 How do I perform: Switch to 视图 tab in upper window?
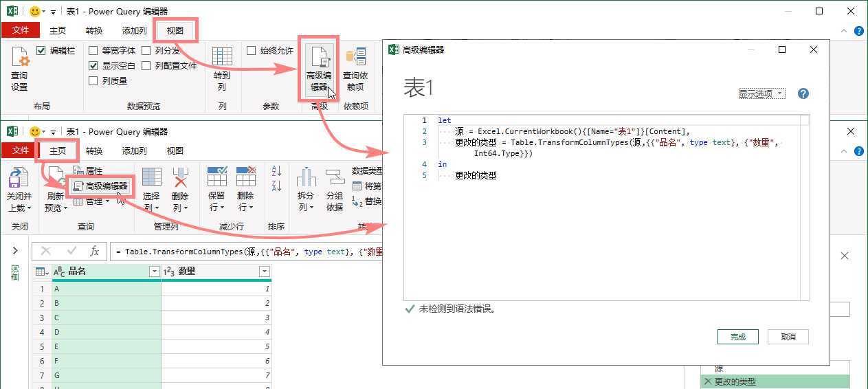tap(175, 30)
